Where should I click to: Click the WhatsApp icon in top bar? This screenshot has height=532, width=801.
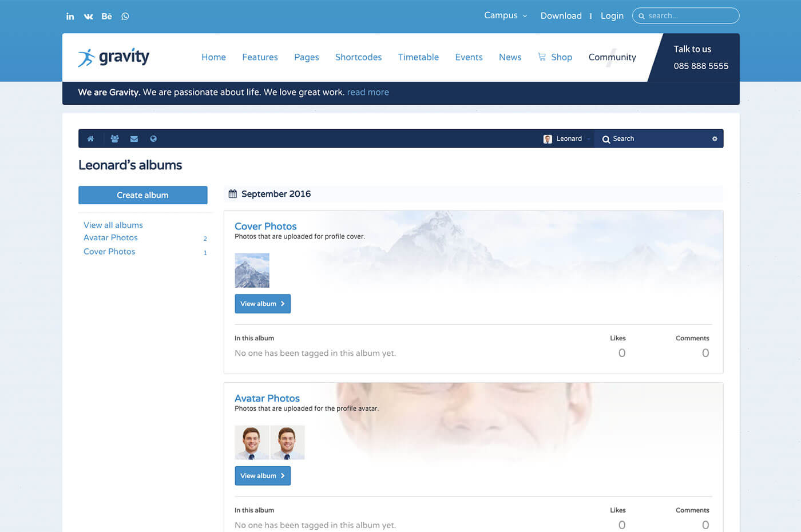(x=125, y=16)
